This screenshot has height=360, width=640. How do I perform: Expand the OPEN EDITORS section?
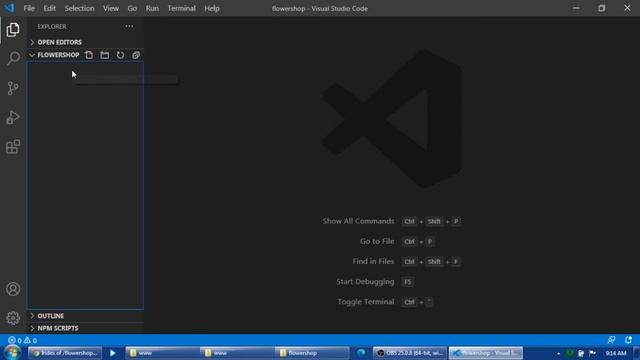(x=85, y=42)
